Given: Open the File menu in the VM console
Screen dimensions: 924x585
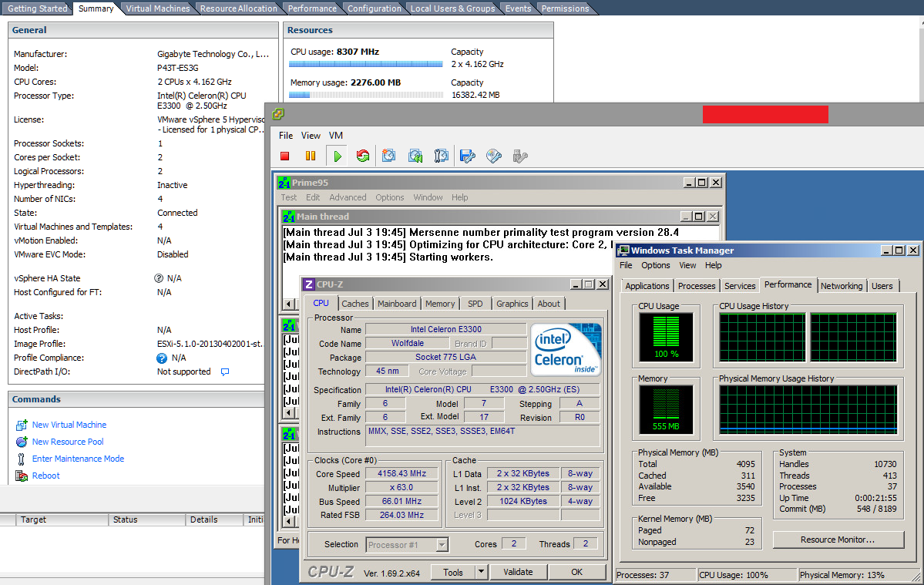Looking at the screenshot, I should (x=286, y=136).
